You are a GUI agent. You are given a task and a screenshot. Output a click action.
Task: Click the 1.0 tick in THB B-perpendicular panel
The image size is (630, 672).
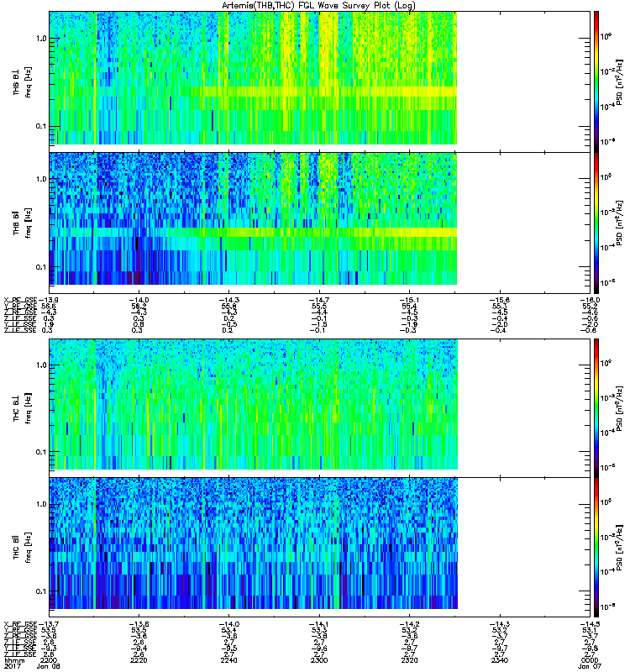coord(41,39)
